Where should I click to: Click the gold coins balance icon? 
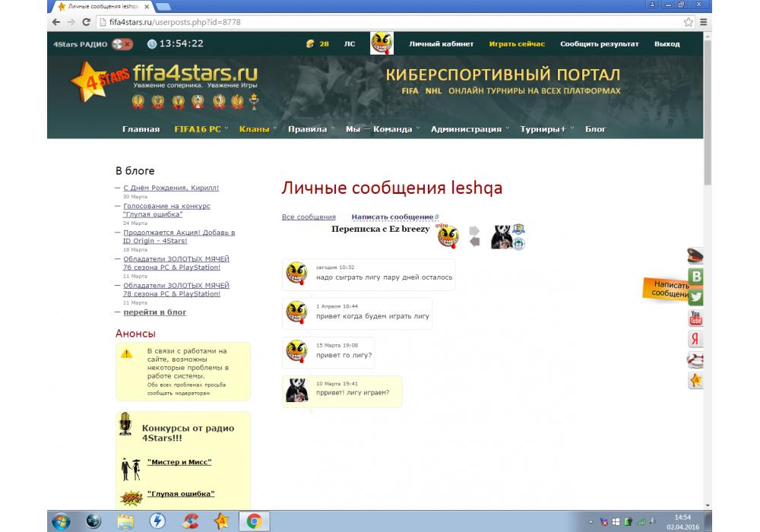click(x=309, y=44)
